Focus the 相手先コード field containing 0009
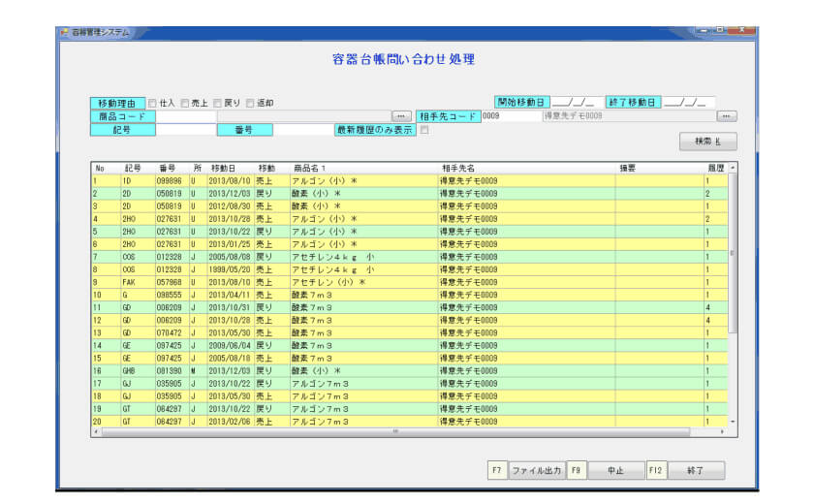This screenshot has height=504, width=814. (x=512, y=116)
